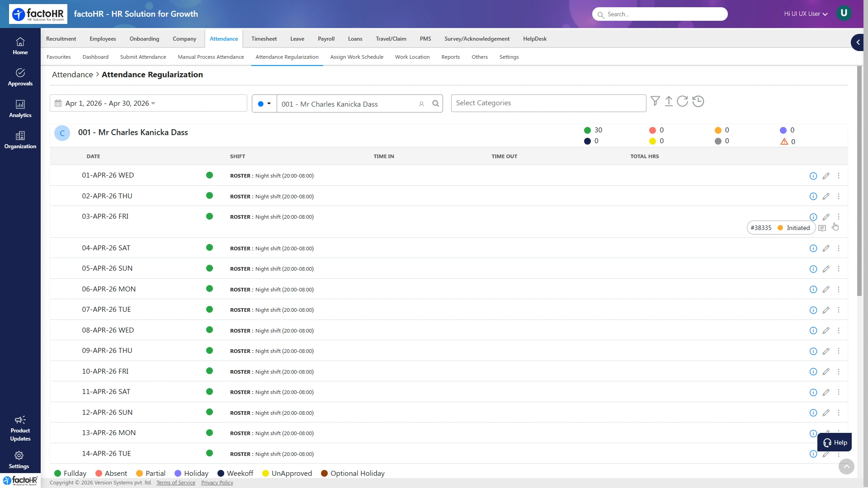
Task: Click the history clock icon
Action: point(698,101)
